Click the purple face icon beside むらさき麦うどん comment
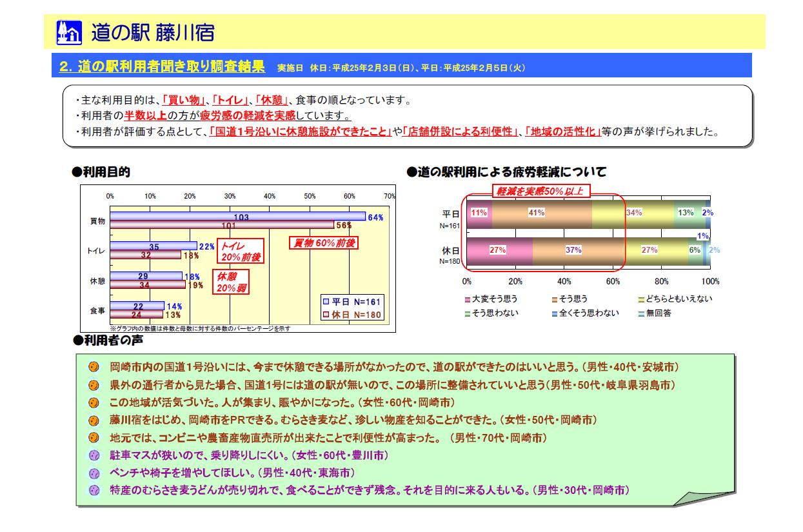The width and height of the screenshot is (803, 532). point(94,490)
